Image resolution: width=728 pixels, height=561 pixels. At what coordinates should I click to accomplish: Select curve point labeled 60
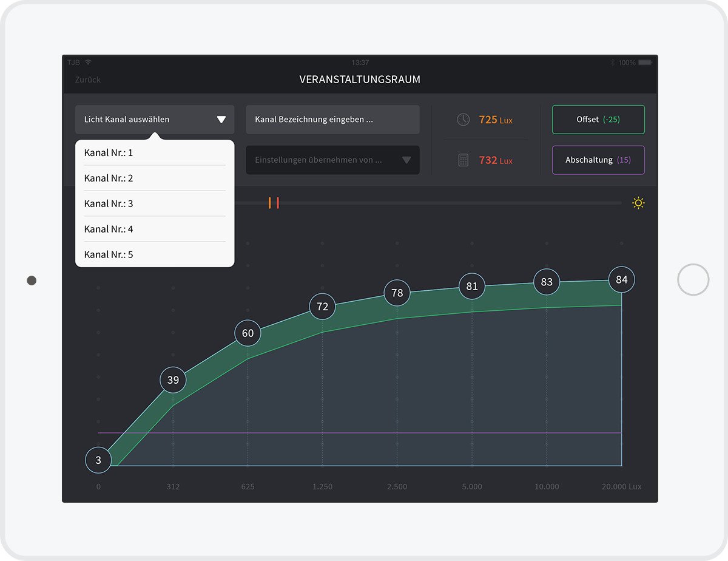pyautogui.click(x=248, y=333)
